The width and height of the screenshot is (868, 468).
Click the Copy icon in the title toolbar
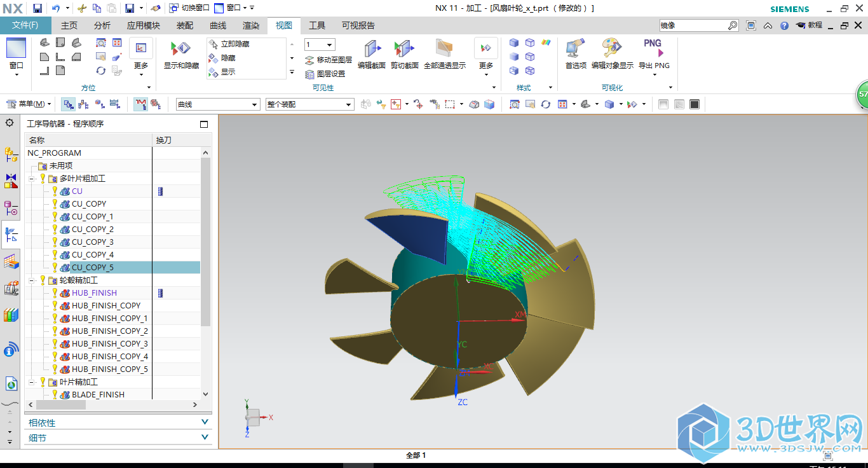click(x=97, y=8)
